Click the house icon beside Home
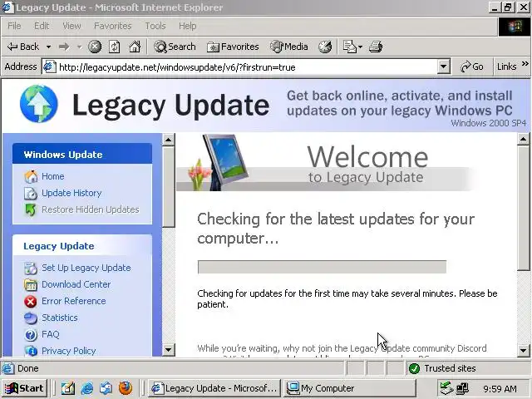Viewport: 532px width, 399px height. click(31, 176)
